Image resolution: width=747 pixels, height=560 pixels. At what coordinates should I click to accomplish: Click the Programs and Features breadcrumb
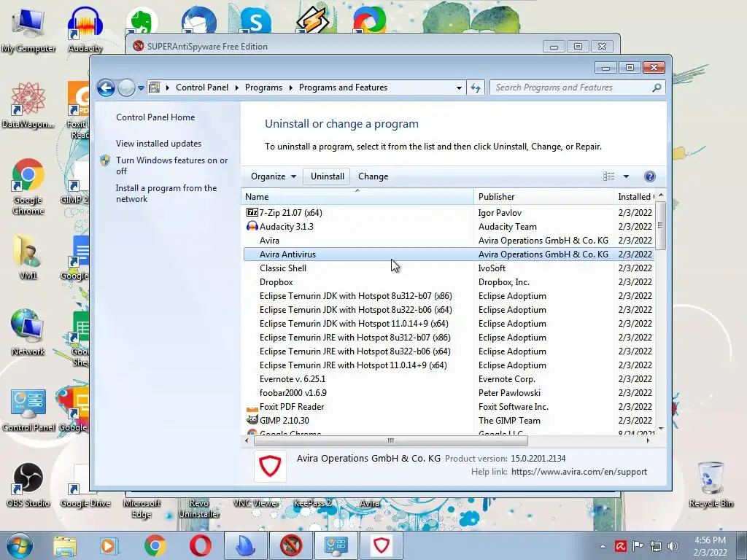(x=343, y=87)
